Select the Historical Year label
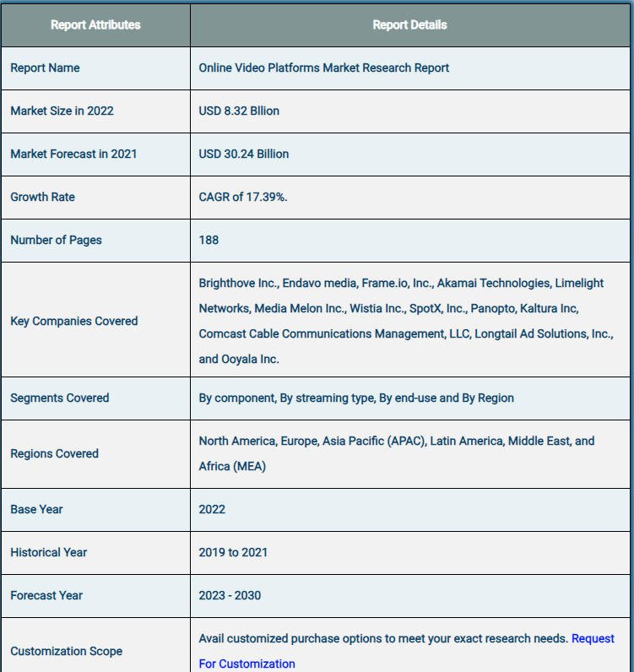This screenshot has width=634, height=672. point(48,552)
